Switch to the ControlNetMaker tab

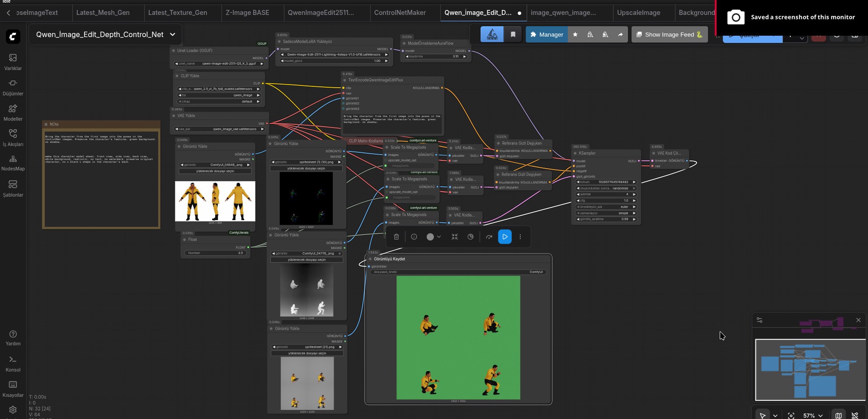coord(400,13)
